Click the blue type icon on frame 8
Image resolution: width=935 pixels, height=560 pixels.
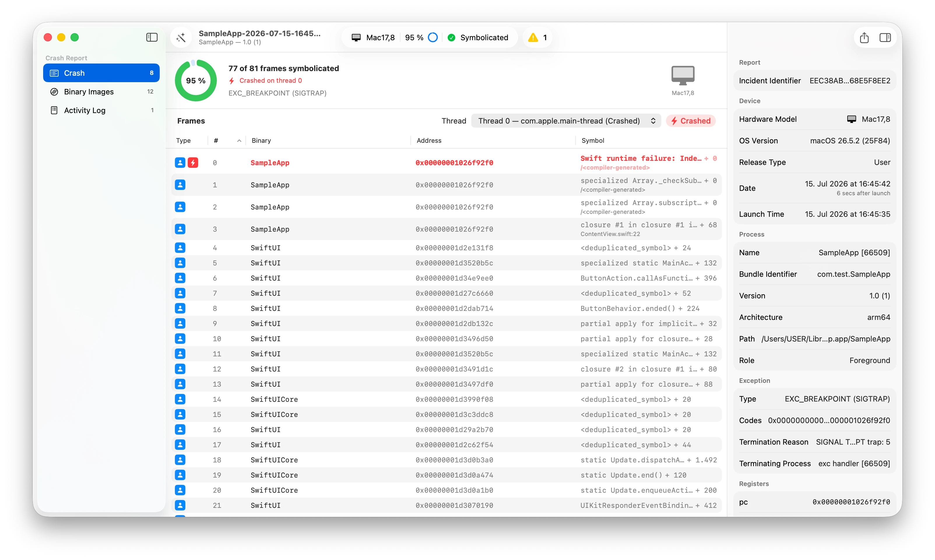click(x=180, y=308)
